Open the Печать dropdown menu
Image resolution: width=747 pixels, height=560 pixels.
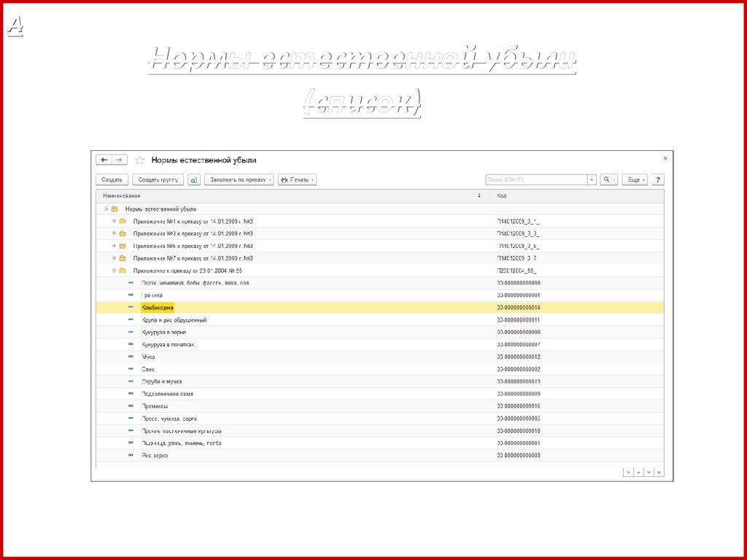[x=298, y=179]
